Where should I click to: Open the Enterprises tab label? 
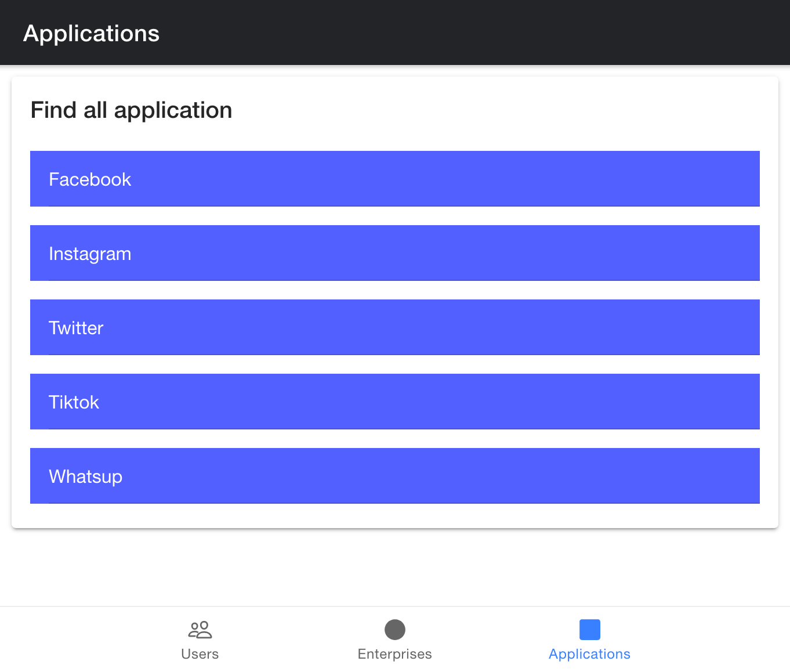coord(395,654)
